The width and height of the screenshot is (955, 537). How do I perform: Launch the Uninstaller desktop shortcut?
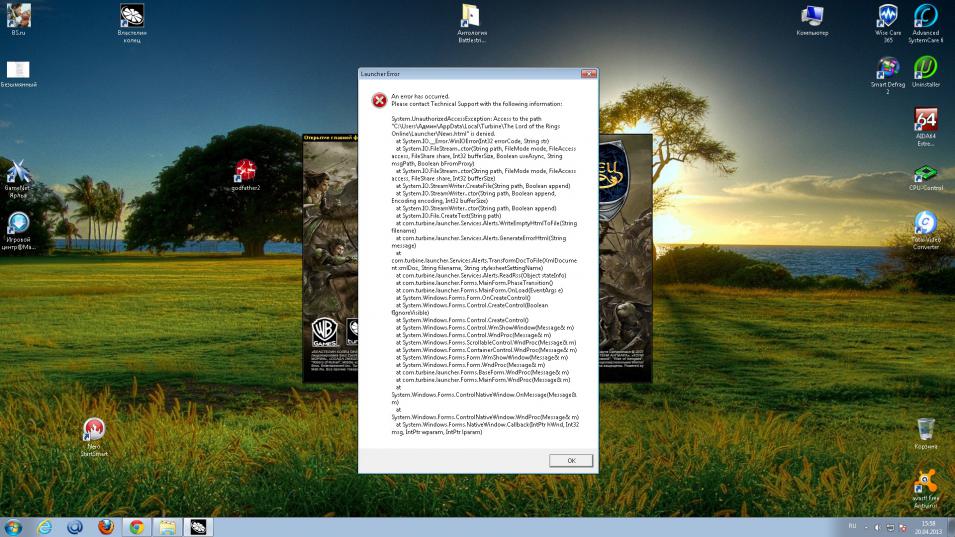925,72
